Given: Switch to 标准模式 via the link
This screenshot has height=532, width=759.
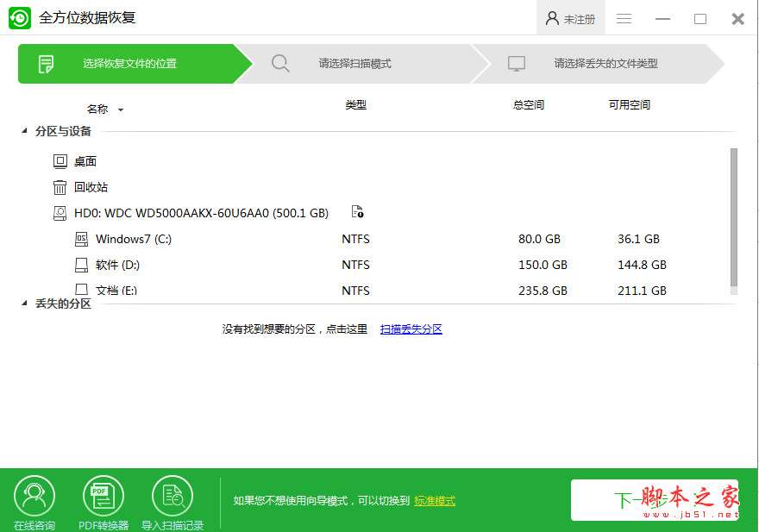Looking at the screenshot, I should (x=435, y=499).
